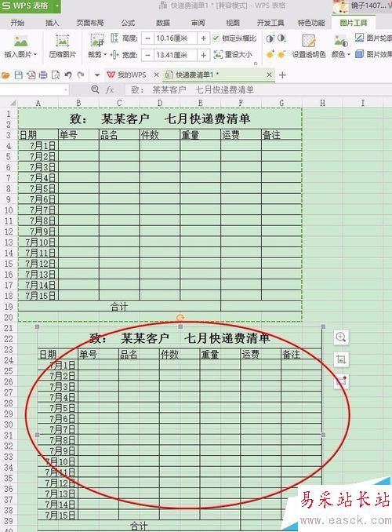The width and height of the screenshot is (392, 532).
Task: Click zoom icon beside the selected picture
Action: click(x=341, y=337)
